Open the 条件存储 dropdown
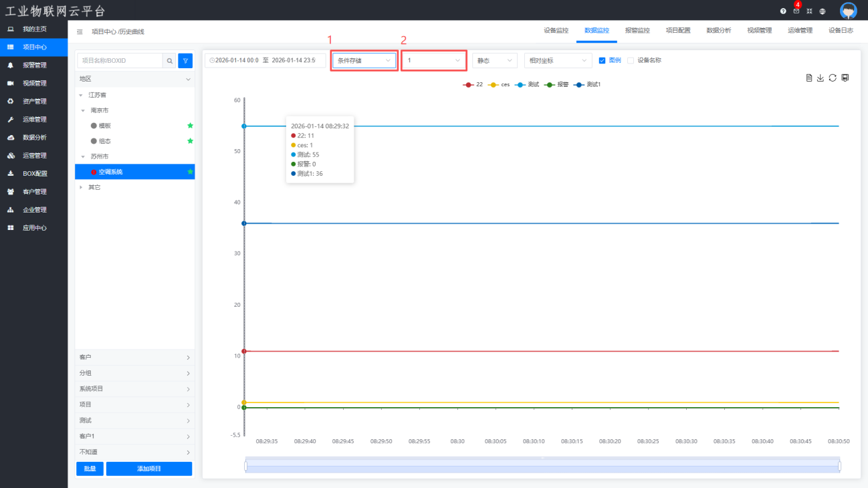Image resolution: width=868 pixels, height=488 pixels. point(364,60)
